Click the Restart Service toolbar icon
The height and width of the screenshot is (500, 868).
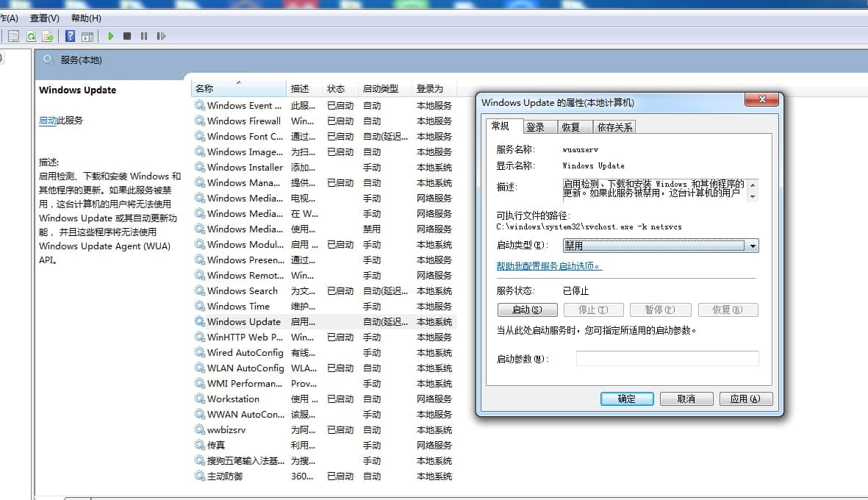(161, 36)
